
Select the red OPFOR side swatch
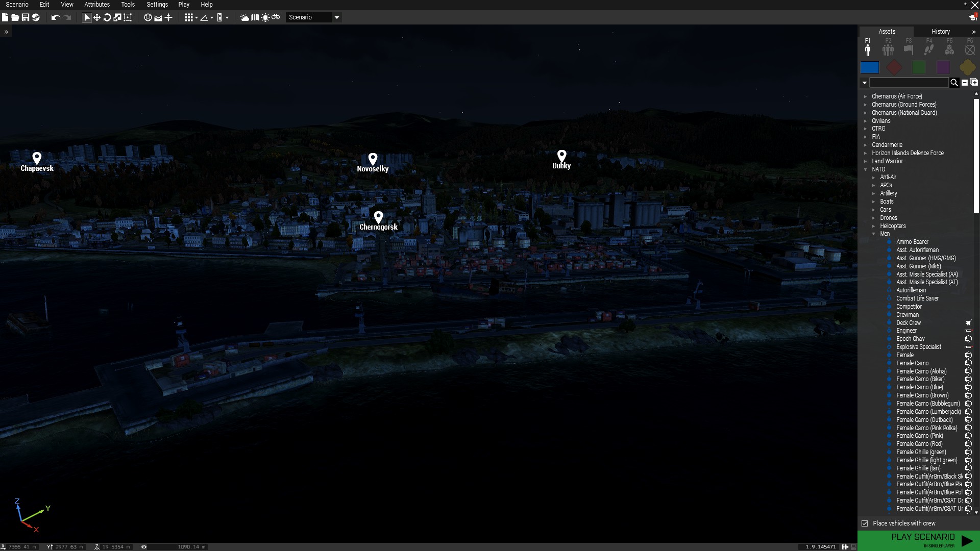894,67
